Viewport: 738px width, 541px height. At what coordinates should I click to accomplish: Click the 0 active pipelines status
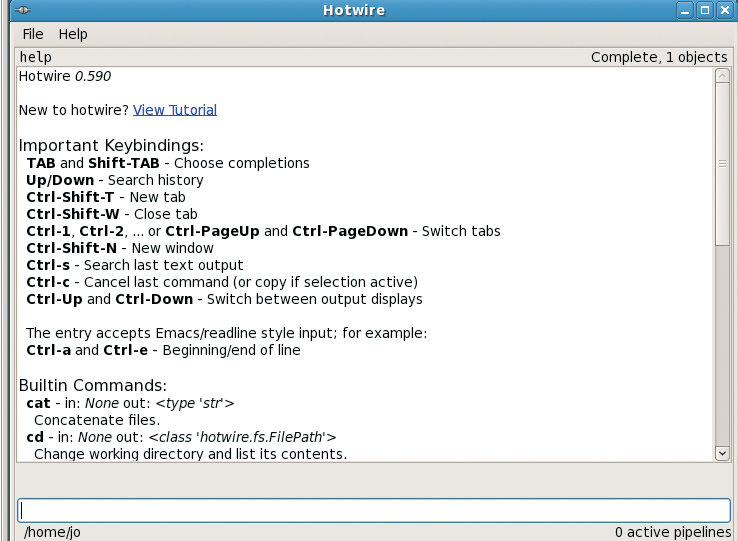coord(673,532)
